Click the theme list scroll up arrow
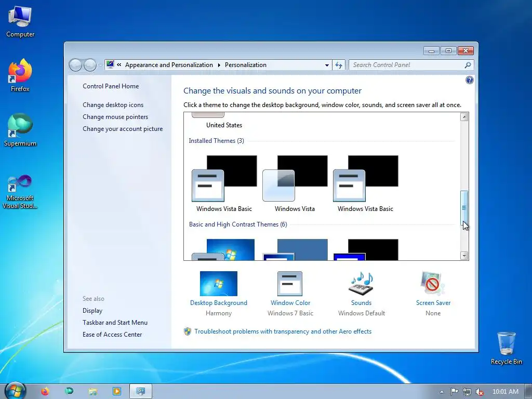 point(464,117)
